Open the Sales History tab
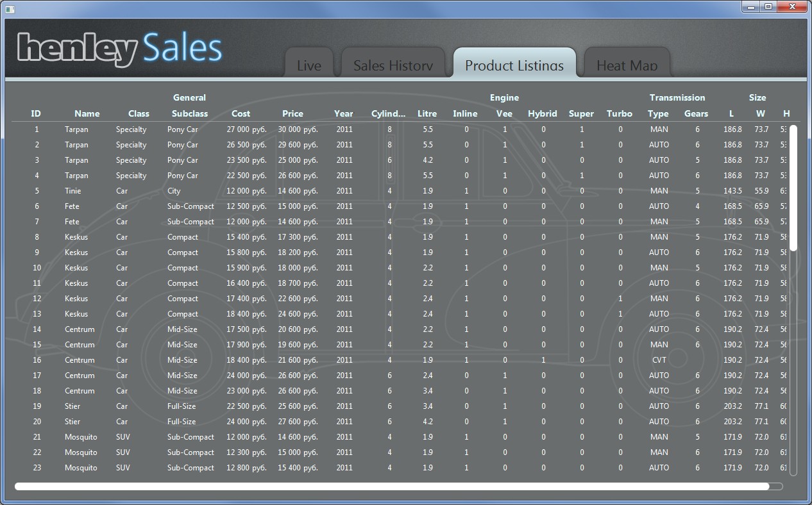This screenshot has height=505, width=812. point(393,65)
